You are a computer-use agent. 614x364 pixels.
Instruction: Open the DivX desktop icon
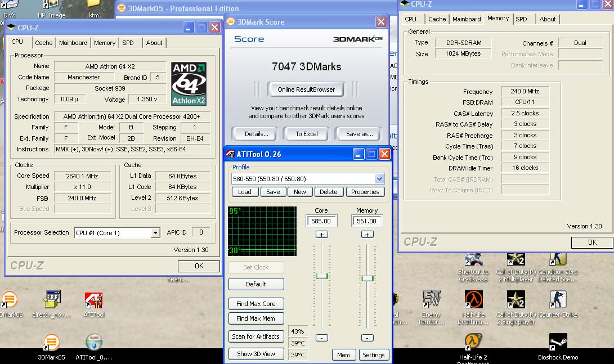[x=10, y=8]
